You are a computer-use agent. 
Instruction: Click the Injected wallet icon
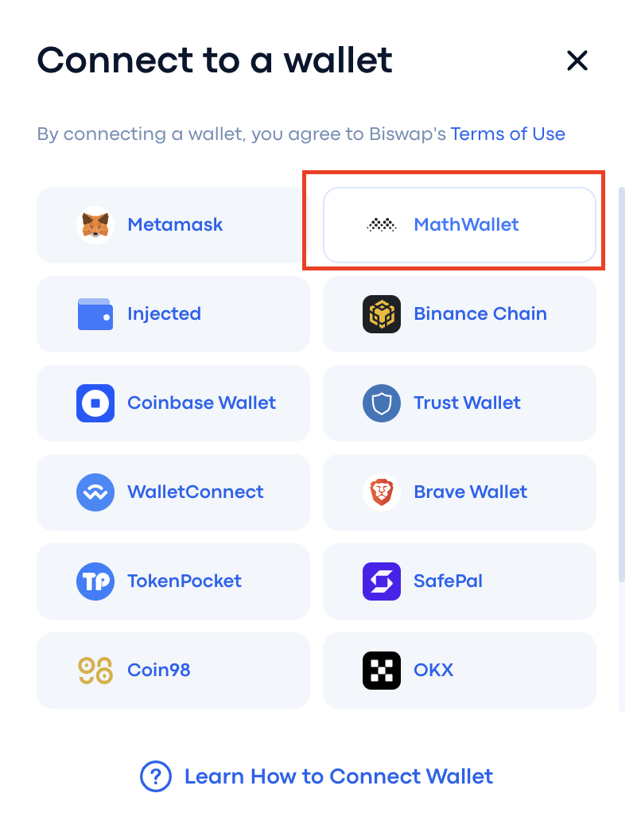click(x=95, y=314)
